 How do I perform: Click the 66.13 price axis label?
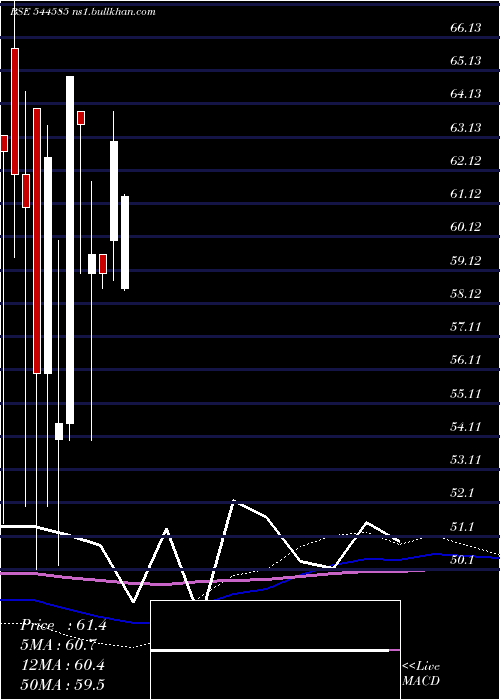coord(466,28)
